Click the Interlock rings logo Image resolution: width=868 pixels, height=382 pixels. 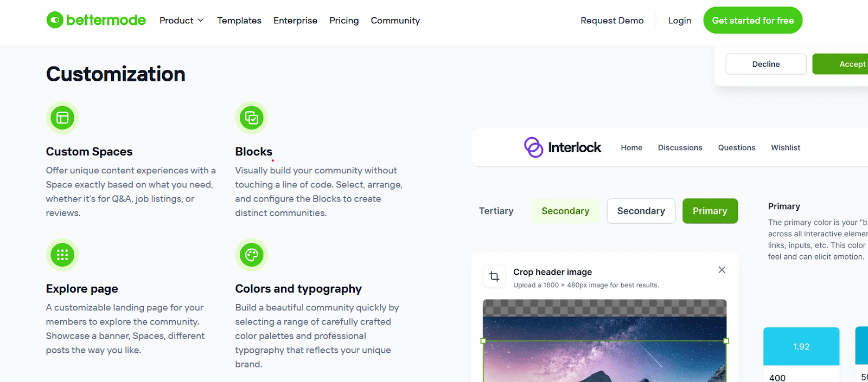[x=533, y=147]
